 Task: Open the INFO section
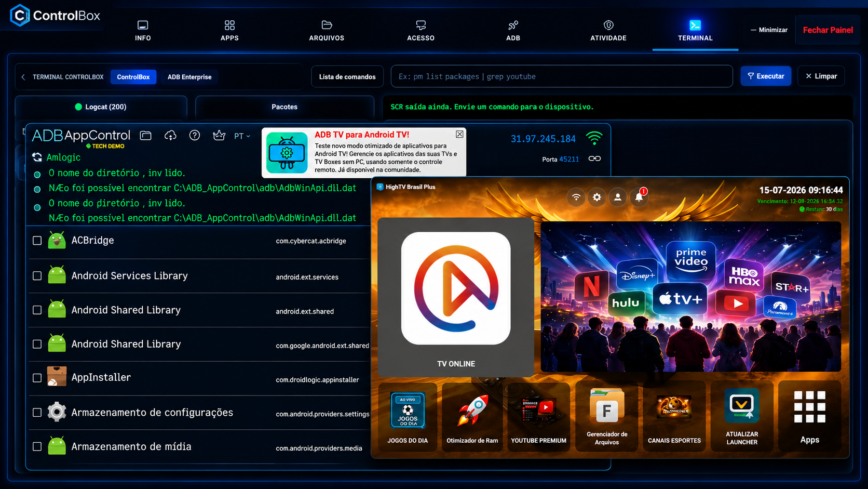(x=143, y=31)
